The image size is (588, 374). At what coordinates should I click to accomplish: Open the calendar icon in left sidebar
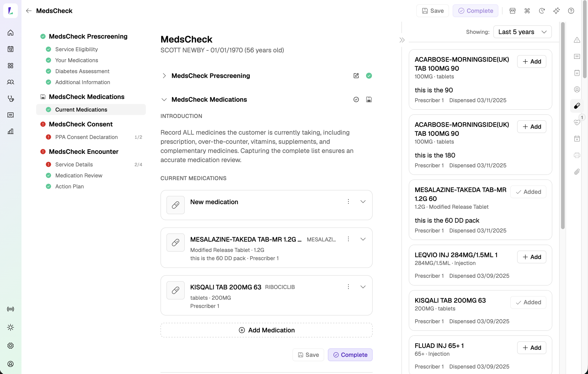[11, 49]
